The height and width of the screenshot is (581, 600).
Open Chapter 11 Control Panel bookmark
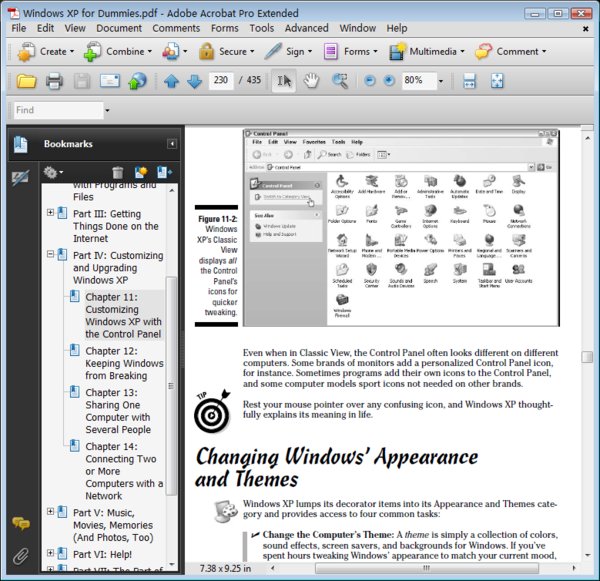click(x=123, y=315)
